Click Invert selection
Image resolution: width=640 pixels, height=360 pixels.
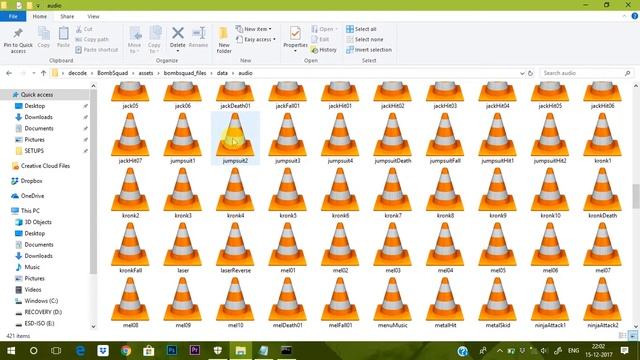click(369, 50)
